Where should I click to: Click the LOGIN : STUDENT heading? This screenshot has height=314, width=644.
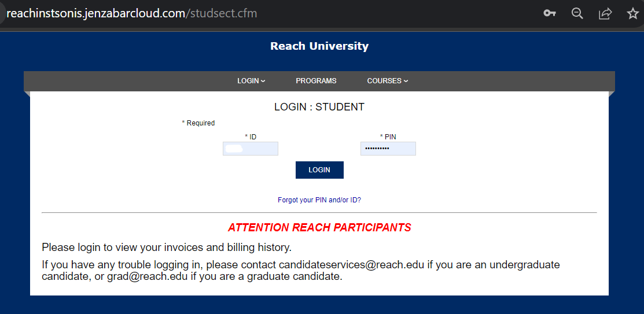[319, 107]
